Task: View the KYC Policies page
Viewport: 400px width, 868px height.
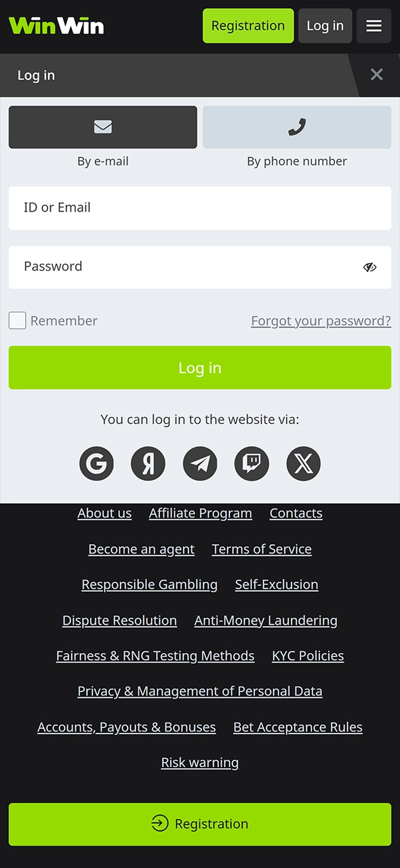Action: click(308, 655)
